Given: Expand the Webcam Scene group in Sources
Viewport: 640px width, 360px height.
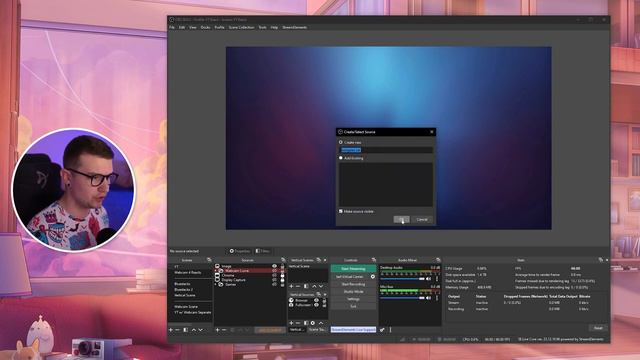Looking at the screenshot, I should [x=216, y=271].
